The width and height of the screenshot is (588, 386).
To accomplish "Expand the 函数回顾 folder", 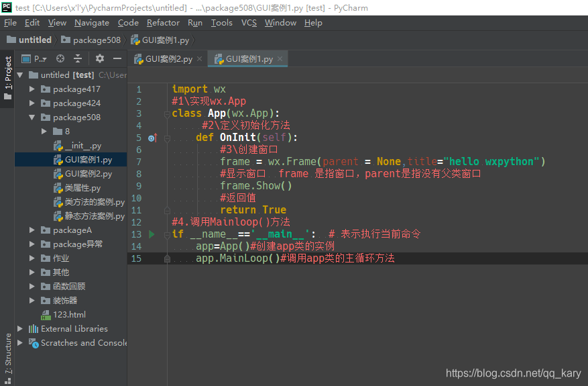I will point(32,287).
